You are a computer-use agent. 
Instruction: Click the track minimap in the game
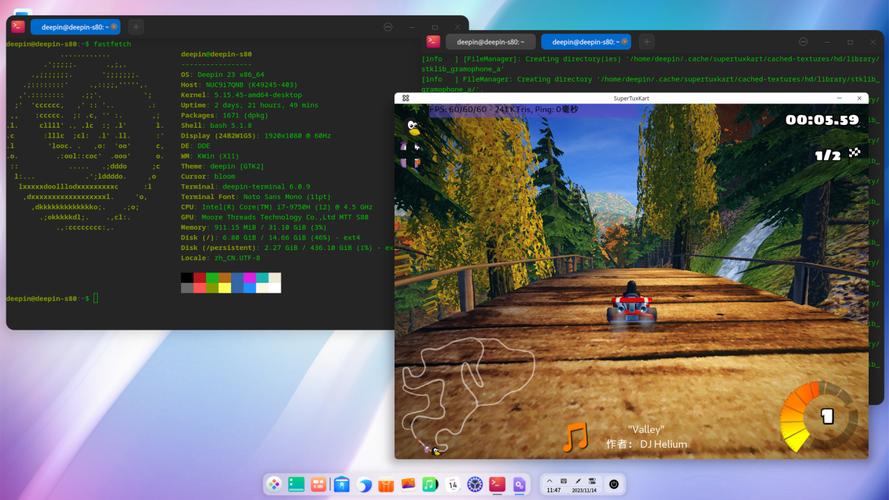click(468, 396)
